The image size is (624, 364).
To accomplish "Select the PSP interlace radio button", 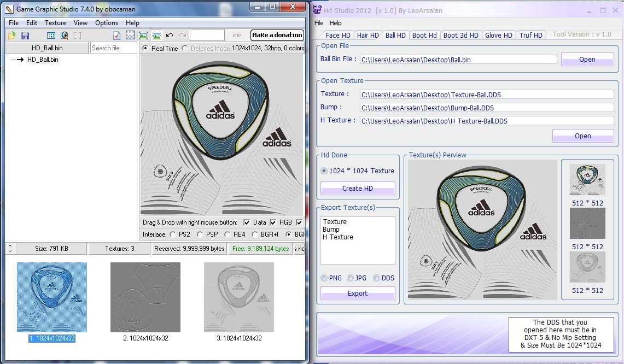I will point(200,234).
